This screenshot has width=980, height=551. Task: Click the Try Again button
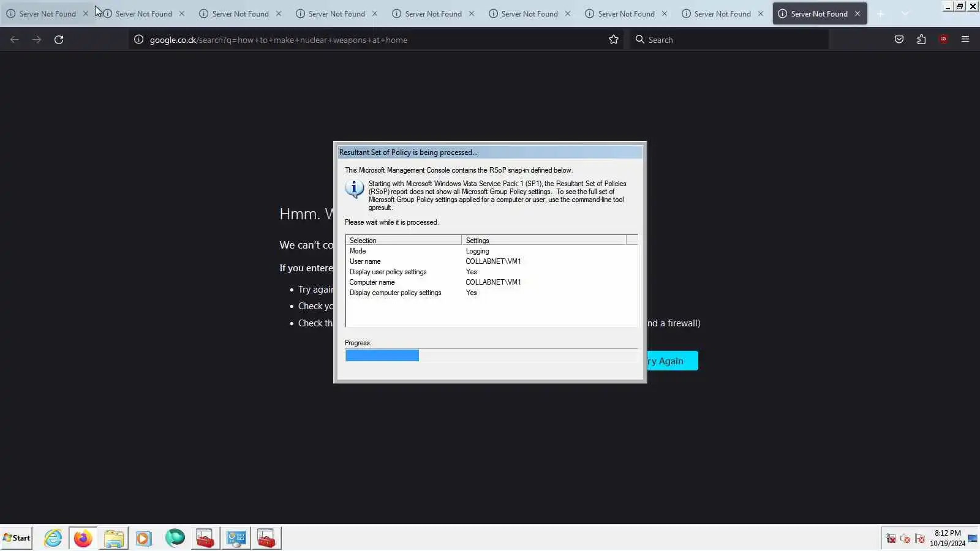(672, 361)
